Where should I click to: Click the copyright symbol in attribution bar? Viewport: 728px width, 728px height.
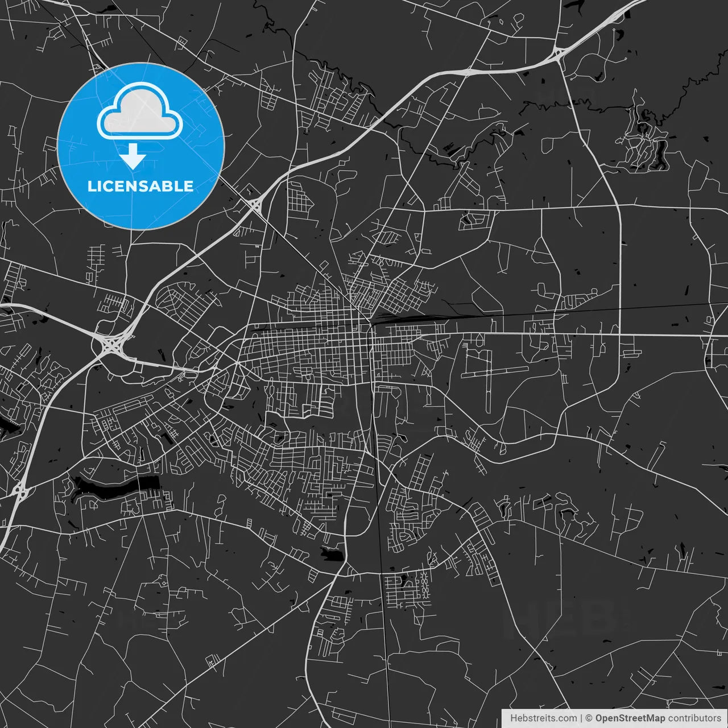(589, 718)
